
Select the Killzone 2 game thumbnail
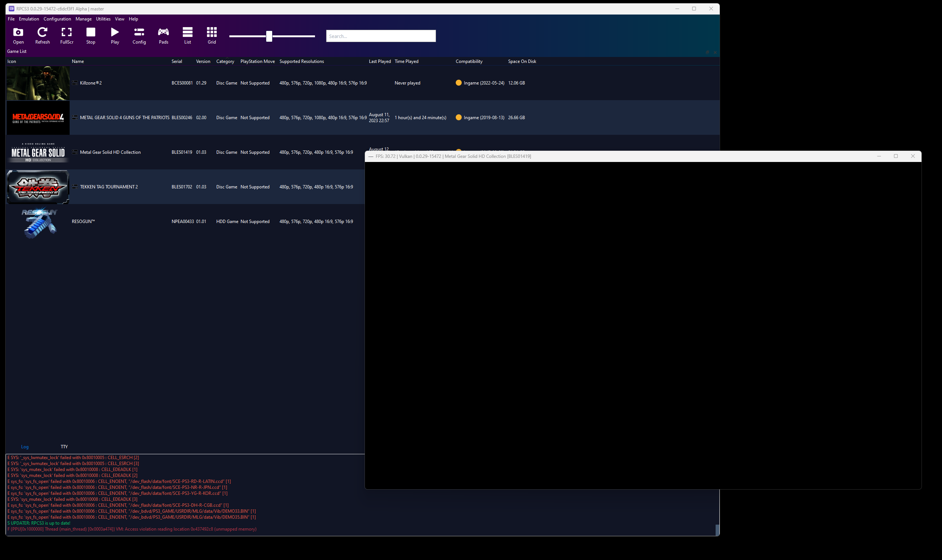38,83
